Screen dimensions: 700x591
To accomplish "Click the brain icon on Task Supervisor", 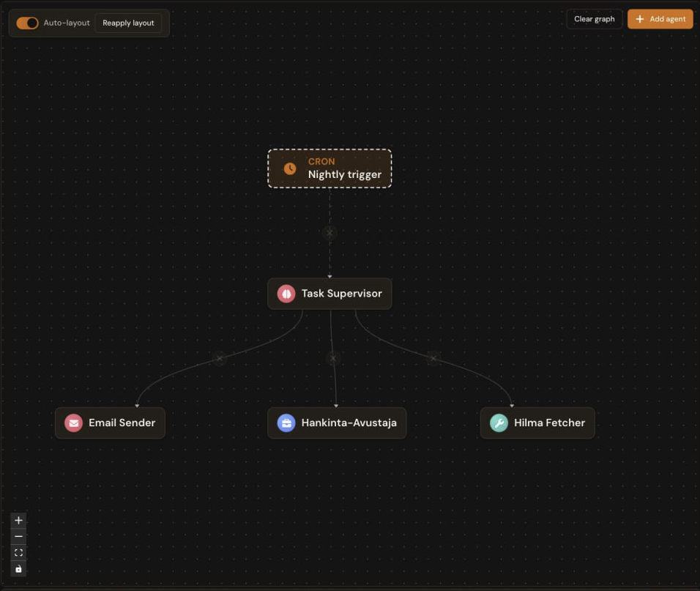I will coord(286,294).
